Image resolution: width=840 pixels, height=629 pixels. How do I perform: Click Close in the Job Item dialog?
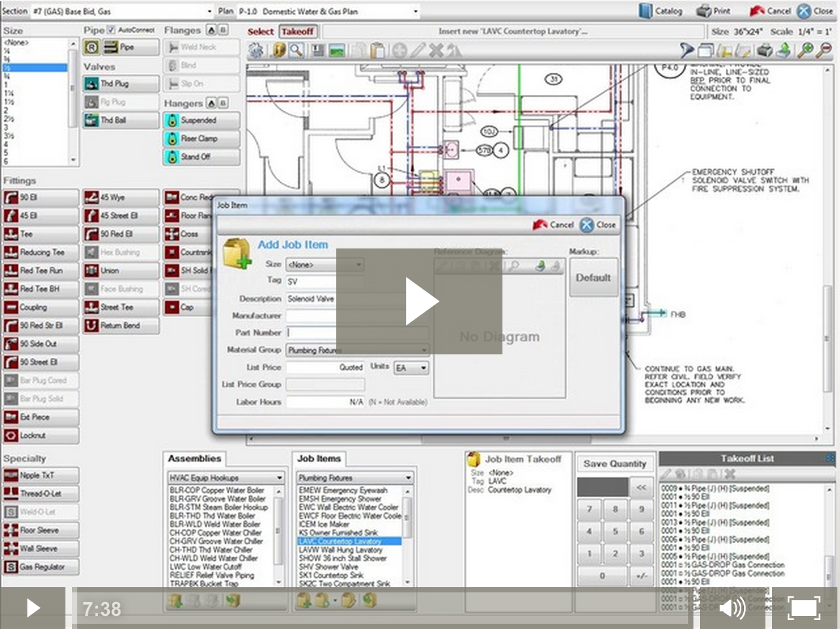tap(598, 225)
